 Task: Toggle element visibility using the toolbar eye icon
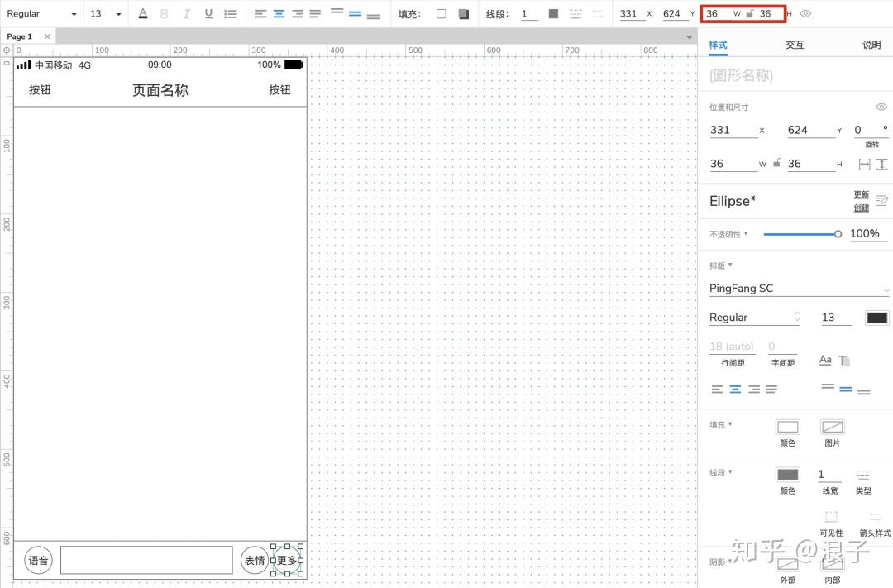805,13
